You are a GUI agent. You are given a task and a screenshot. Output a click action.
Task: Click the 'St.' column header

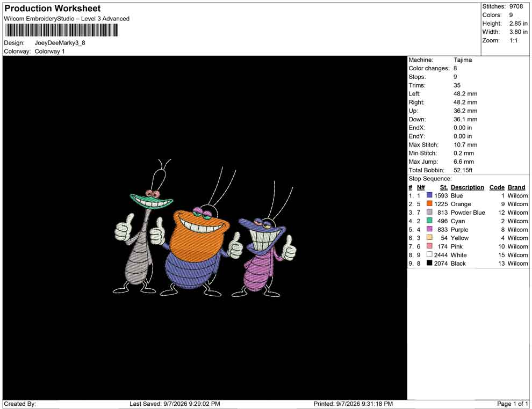click(x=443, y=187)
